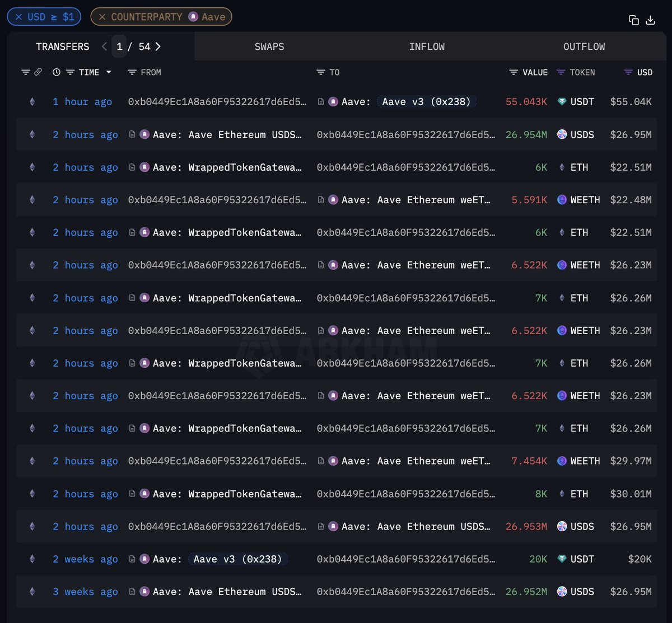672x623 pixels.
Task: Open the '1 hour ago' transaction link
Action: (82, 102)
